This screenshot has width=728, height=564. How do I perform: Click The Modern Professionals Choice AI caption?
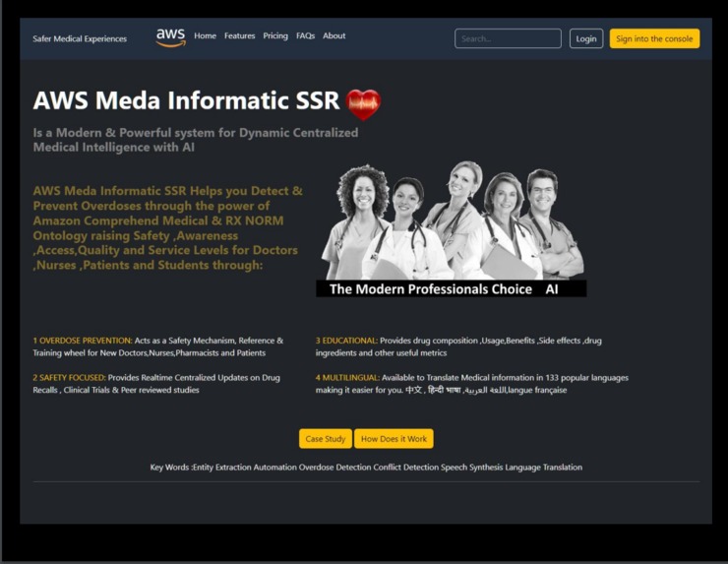pos(452,289)
